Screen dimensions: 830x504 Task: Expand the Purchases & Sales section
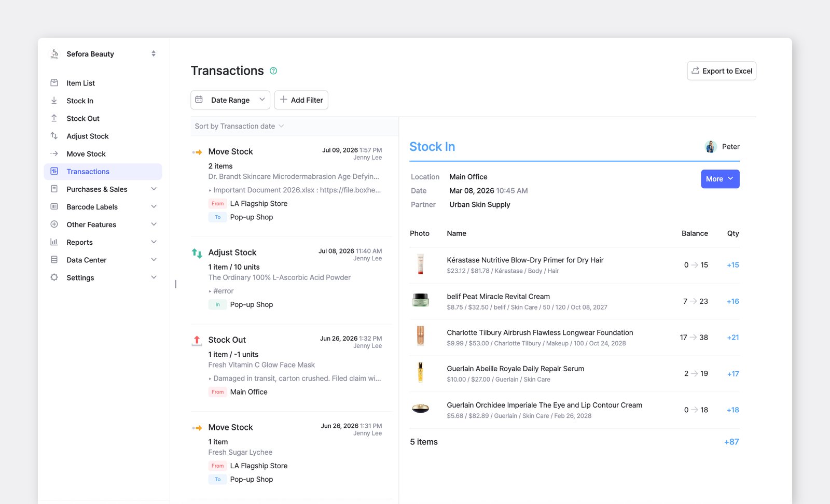pos(154,189)
